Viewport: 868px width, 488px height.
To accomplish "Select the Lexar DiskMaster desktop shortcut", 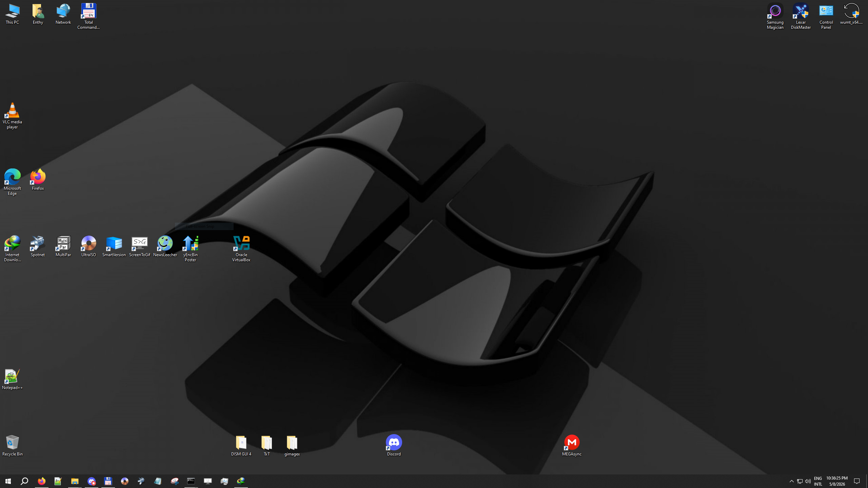I will click(x=801, y=17).
